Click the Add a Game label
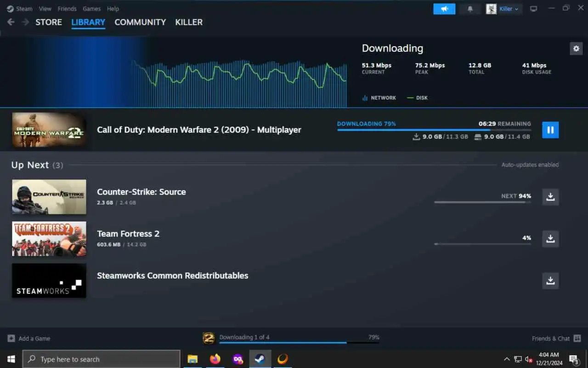 [34, 339]
